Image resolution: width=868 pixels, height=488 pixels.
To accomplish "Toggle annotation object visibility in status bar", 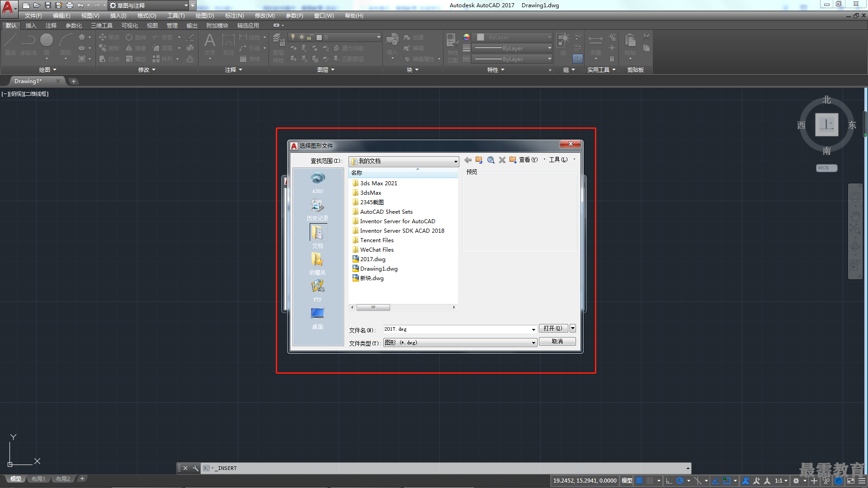I will [x=746, y=481].
